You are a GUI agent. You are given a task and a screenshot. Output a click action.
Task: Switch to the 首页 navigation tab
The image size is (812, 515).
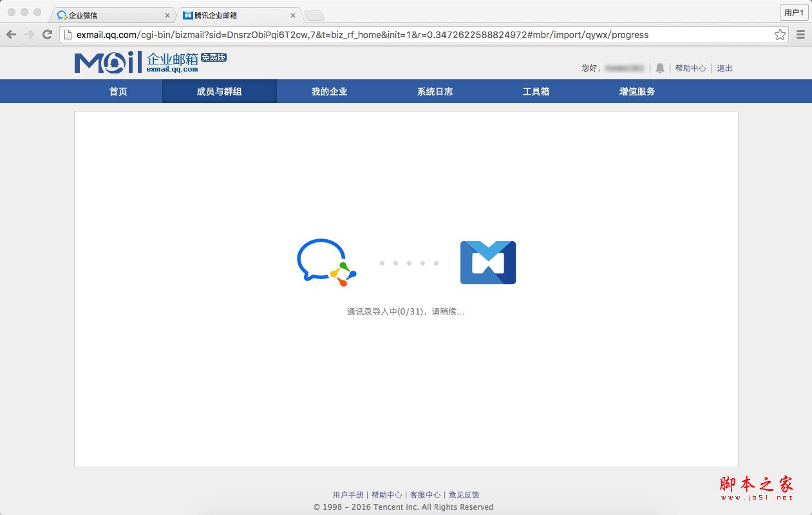tap(118, 91)
